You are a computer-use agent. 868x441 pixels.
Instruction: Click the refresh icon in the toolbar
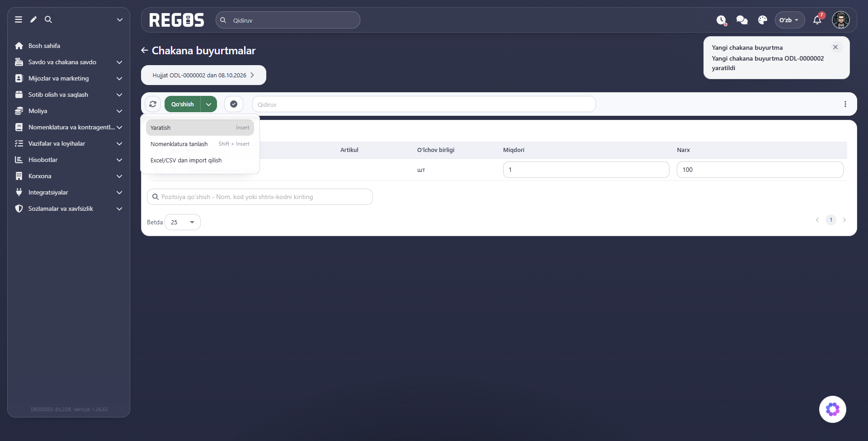coord(153,104)
